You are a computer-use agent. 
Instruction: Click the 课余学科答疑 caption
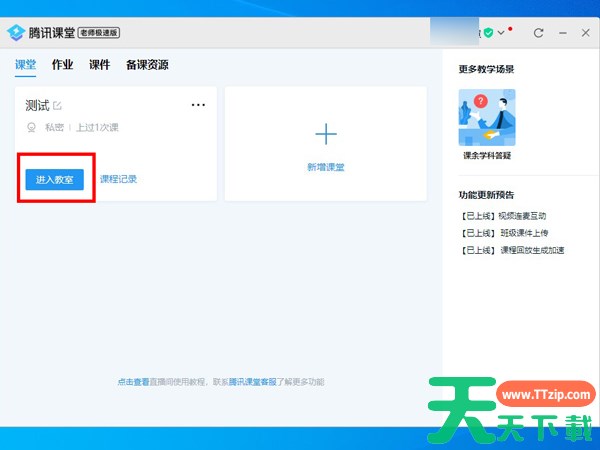tap(487, 155)
